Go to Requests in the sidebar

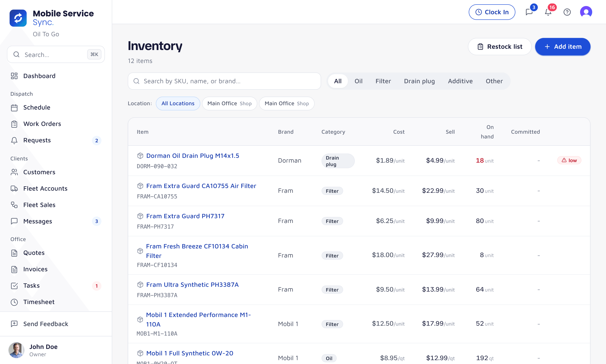[x=56, y=140]
